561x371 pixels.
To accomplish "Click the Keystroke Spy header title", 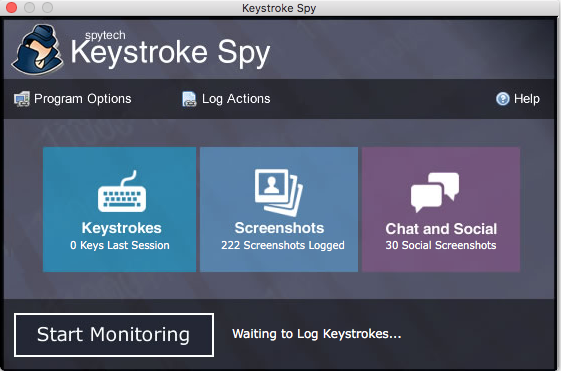I will [x=170, y=53].
